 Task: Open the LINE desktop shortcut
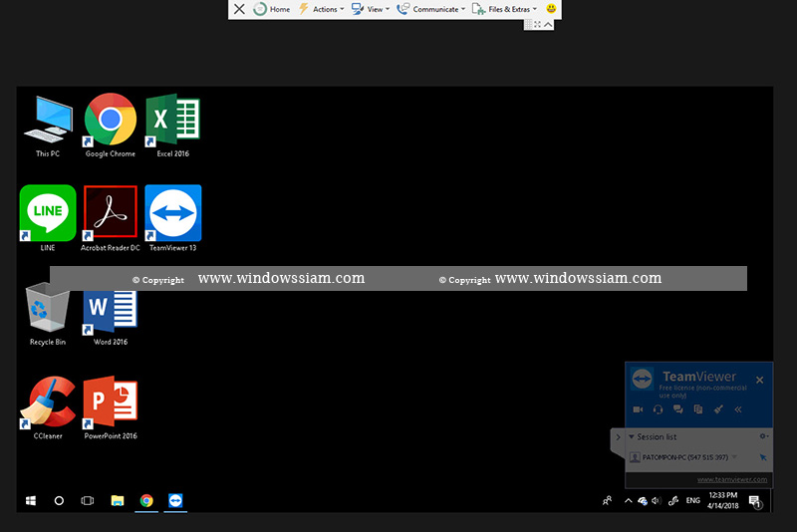pos(48,218)
